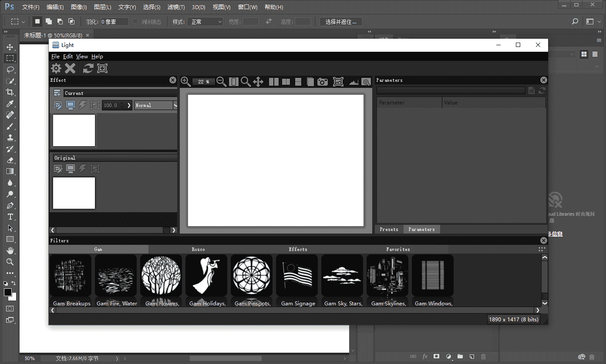Switch to the Rosco filters tab
Viewport: 606px width, 364px height.
198,249
